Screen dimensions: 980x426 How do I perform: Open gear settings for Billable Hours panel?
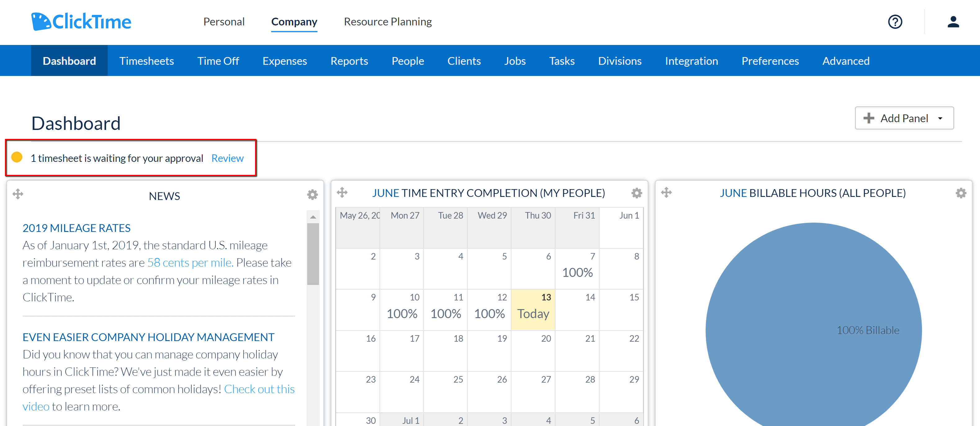[x=960, y=193]
